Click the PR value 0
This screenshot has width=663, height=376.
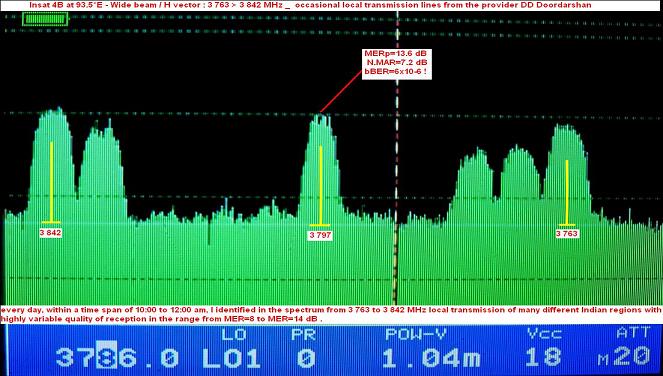[x=307, y=358]
